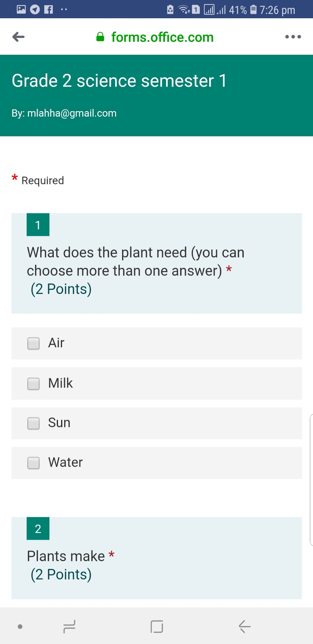Tap the scroll handle on right edge

point(311,480)
